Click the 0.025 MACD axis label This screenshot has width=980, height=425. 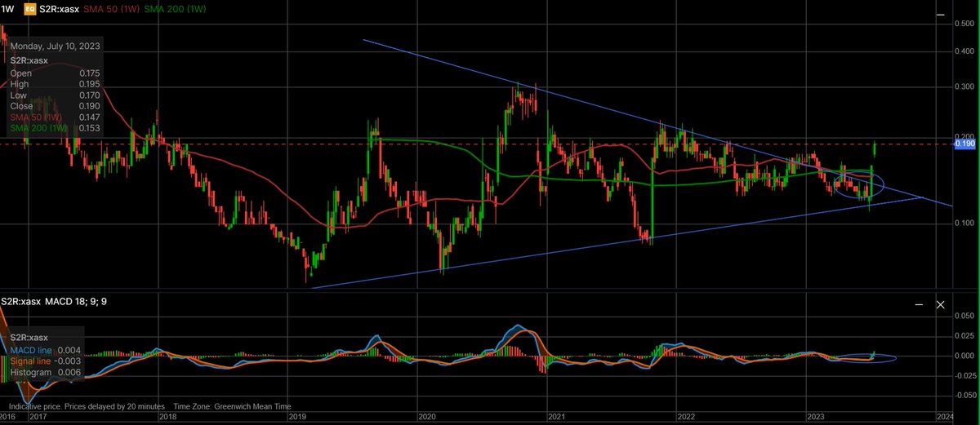[x=964, y=336]
